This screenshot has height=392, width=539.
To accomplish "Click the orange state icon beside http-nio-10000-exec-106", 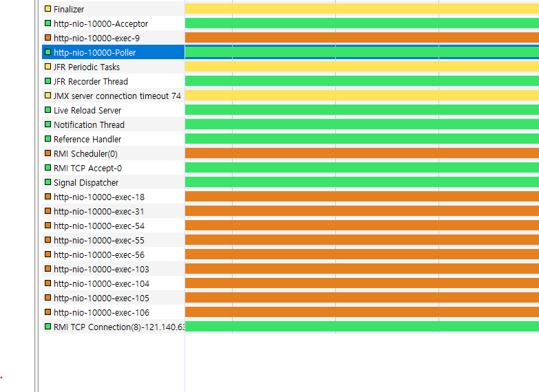I will [x=47, y=312].
